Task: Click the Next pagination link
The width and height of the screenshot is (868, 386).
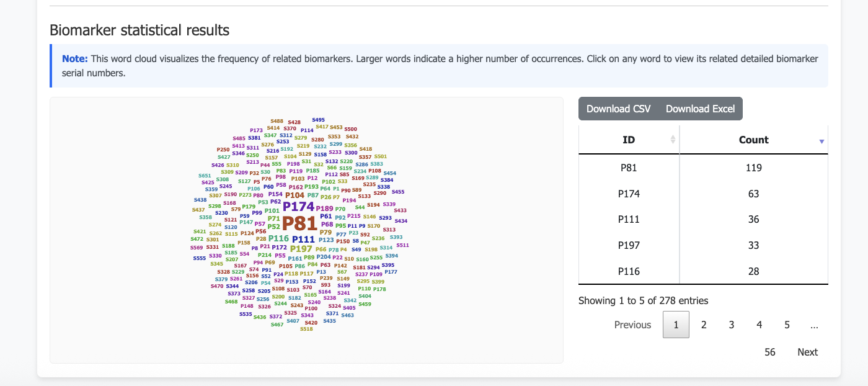Action: [x=807, y=352]
